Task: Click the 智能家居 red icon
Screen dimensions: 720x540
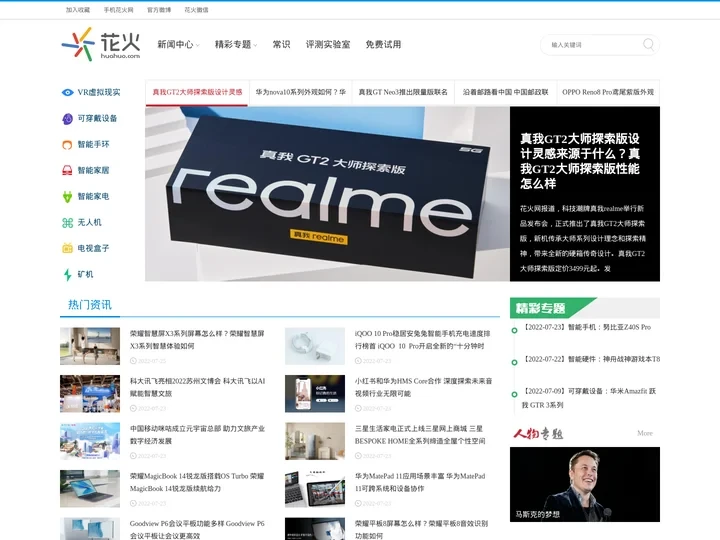Action: (x=68, y=170)
